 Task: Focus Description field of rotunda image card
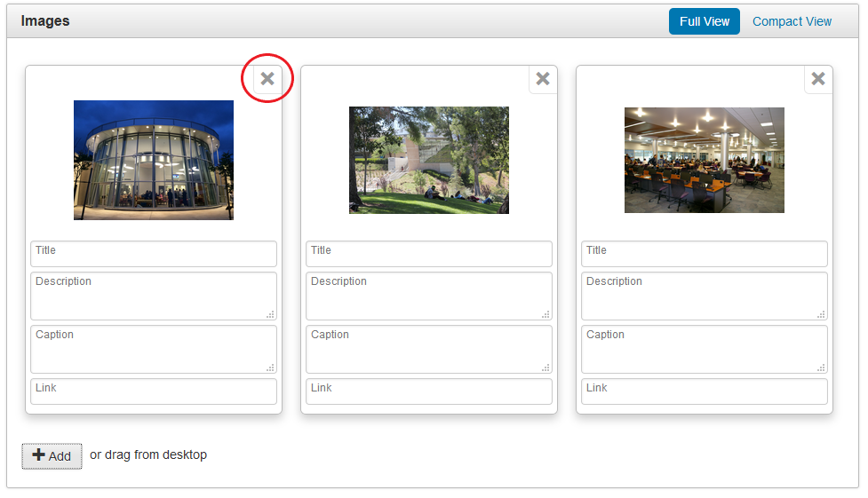[154, 296]
